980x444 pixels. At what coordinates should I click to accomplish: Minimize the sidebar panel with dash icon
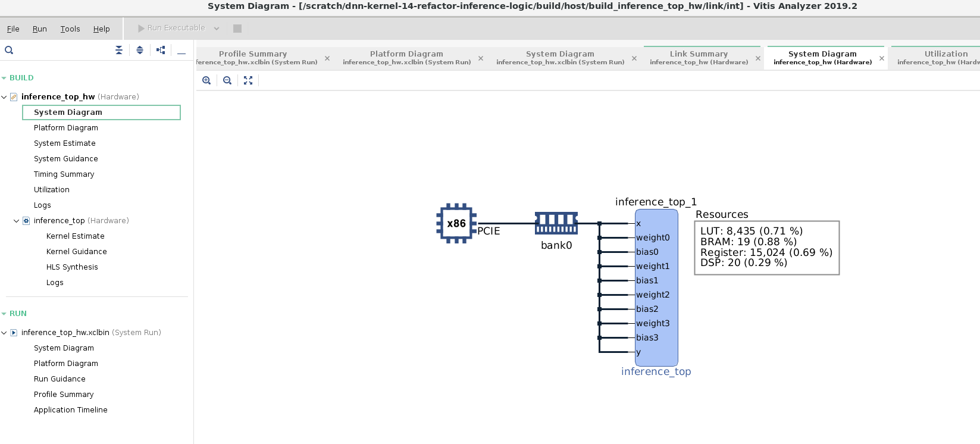click(181, 51)
